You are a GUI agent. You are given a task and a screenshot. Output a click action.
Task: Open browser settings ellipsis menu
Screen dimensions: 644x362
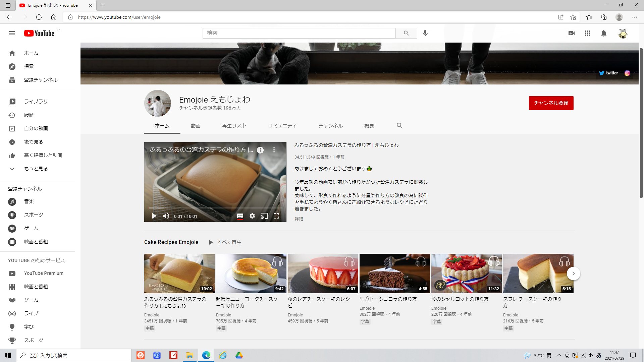635,17
